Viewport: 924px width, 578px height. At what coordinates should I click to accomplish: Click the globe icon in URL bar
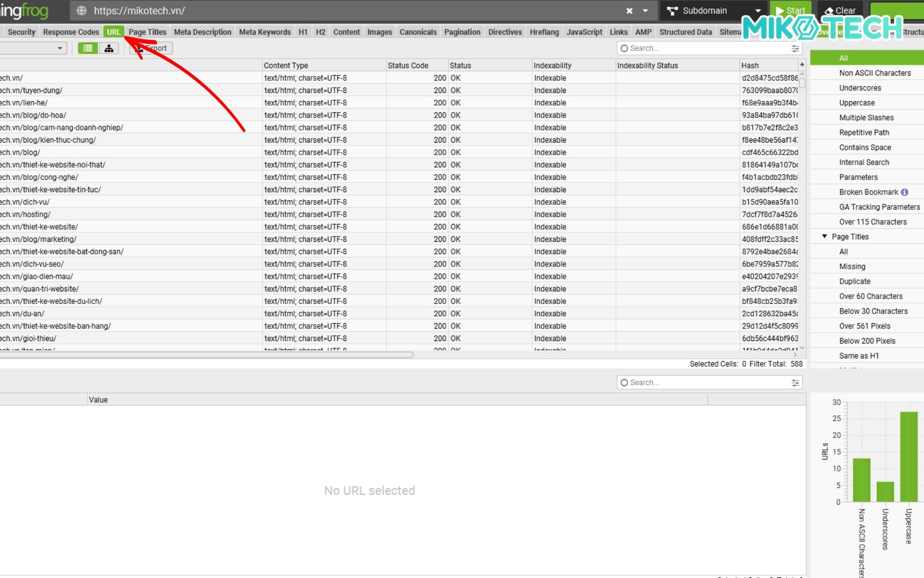click(81, 11)
